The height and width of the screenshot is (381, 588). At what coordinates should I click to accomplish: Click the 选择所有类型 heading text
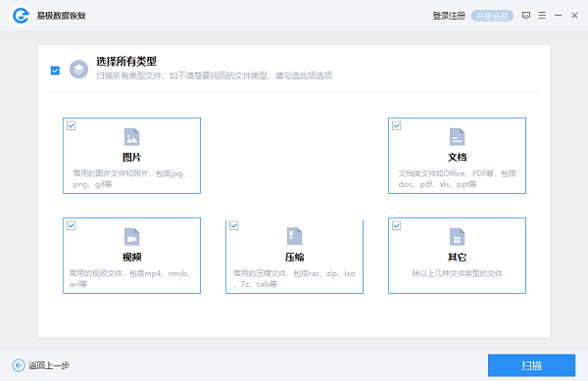coord(126,61)
